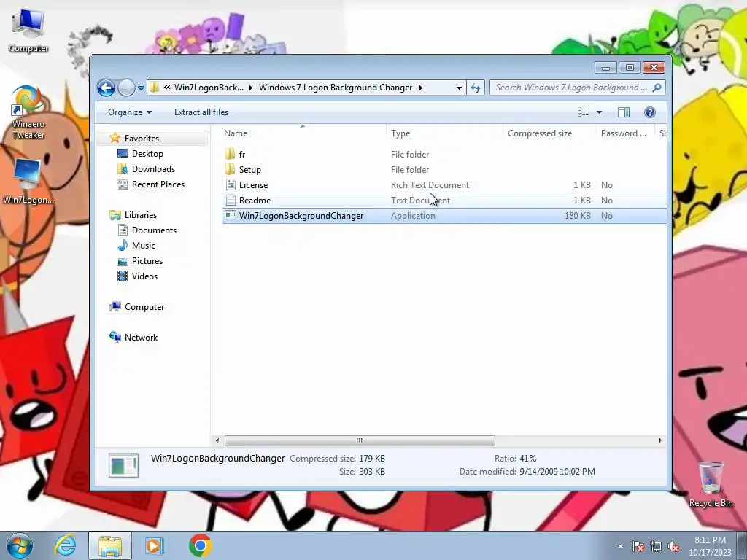The height and width of the screenshot is (560, 747).
Task: Click the Recycle Bin desktop icon
Action: coord(711,484)
